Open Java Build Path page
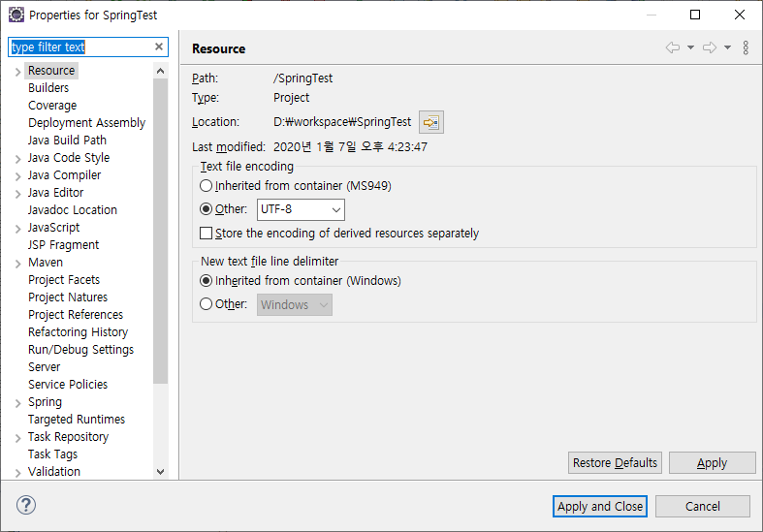This screenshot has width=763, height=532. click(x=67, y=141)
